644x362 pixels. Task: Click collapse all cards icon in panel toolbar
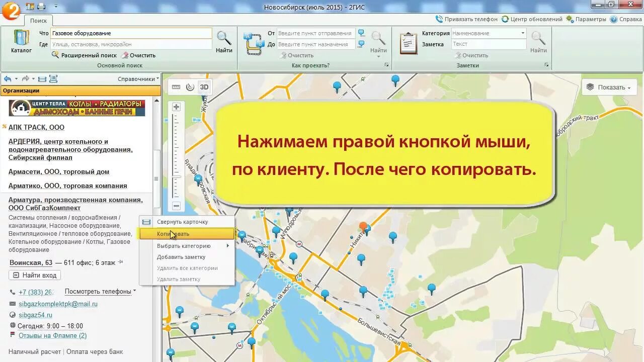42,79
